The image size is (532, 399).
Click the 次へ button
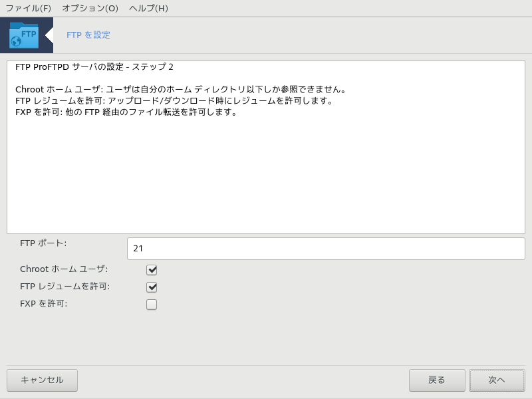tap(497, 380)
